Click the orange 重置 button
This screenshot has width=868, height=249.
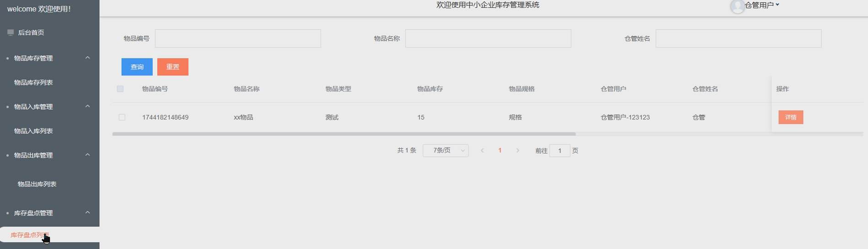coord(173,67)
